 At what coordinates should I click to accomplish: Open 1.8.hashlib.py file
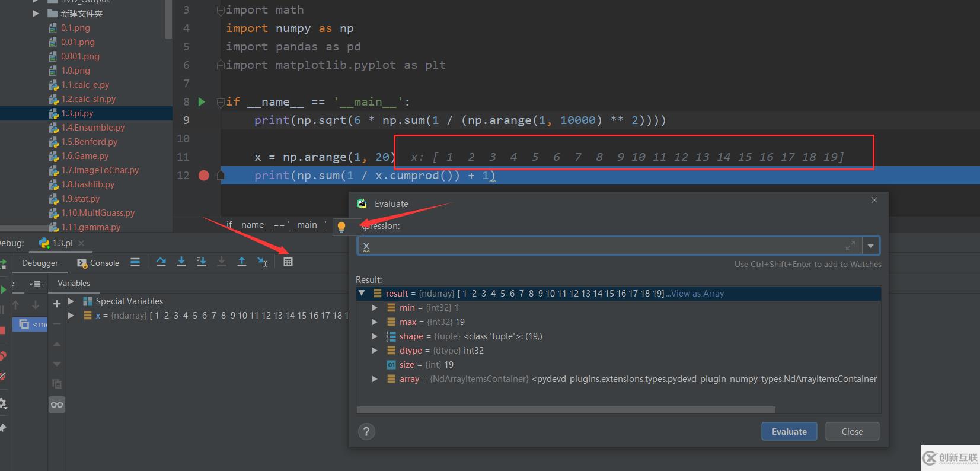pos(88,184)
